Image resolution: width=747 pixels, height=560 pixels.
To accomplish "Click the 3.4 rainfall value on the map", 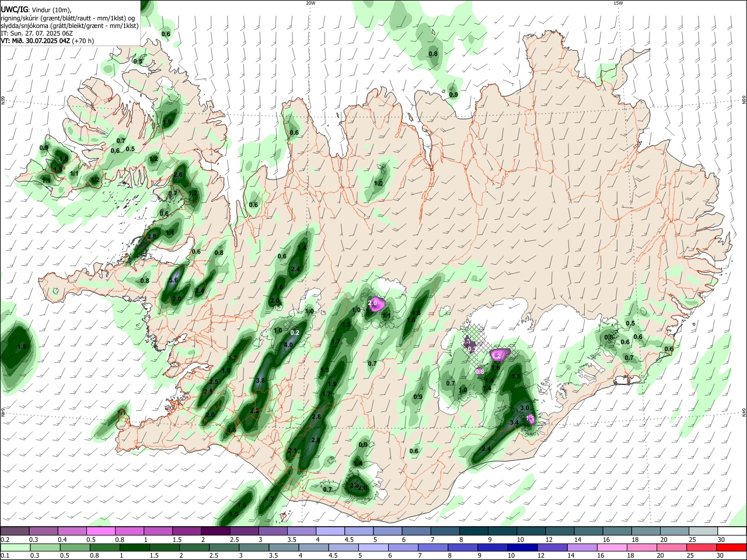I will point(514,422).
